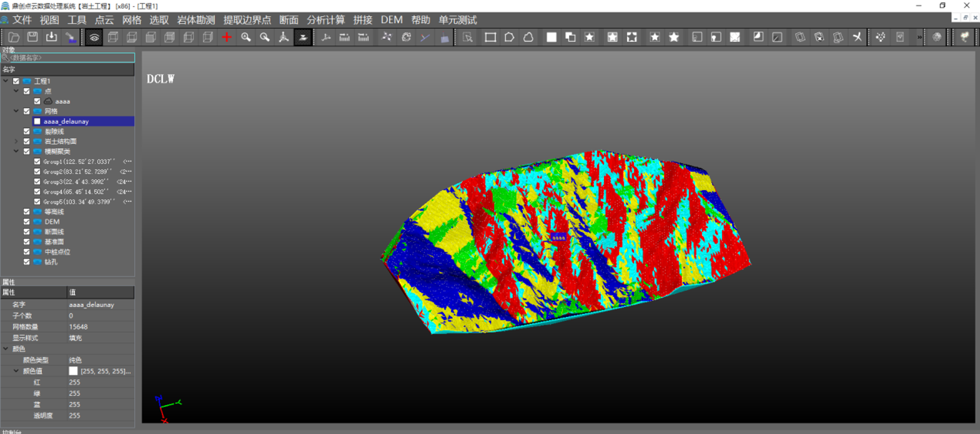Viewport: 980px width, 434px height.
Task: Collapse the 网格 tree node
Action: pos(16,111)
